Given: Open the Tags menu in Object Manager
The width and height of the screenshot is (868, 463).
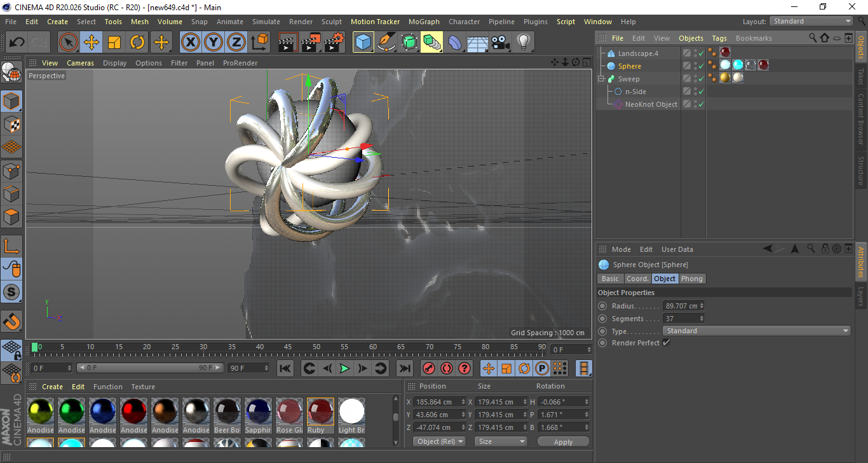Looking at the screenshot, I should 719,38.
